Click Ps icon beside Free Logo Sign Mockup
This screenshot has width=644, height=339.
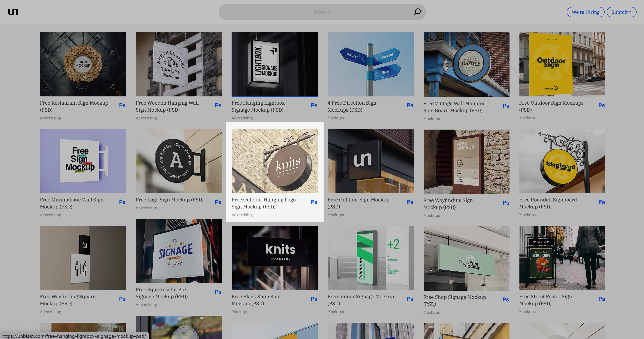point(218,202)
